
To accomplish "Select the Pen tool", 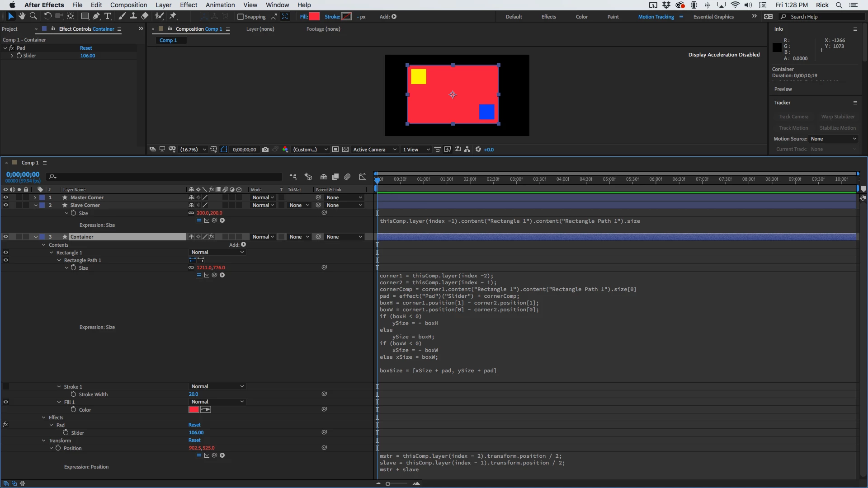I will tap(96, 16).
